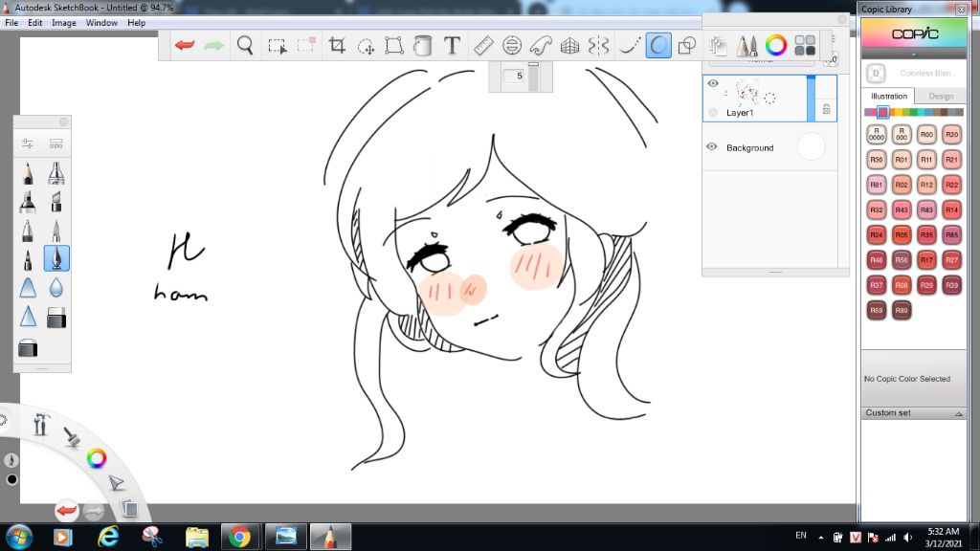Click the taskbar volume speaker icon
This screenshot has height=551, width=980.
(907, 538)
